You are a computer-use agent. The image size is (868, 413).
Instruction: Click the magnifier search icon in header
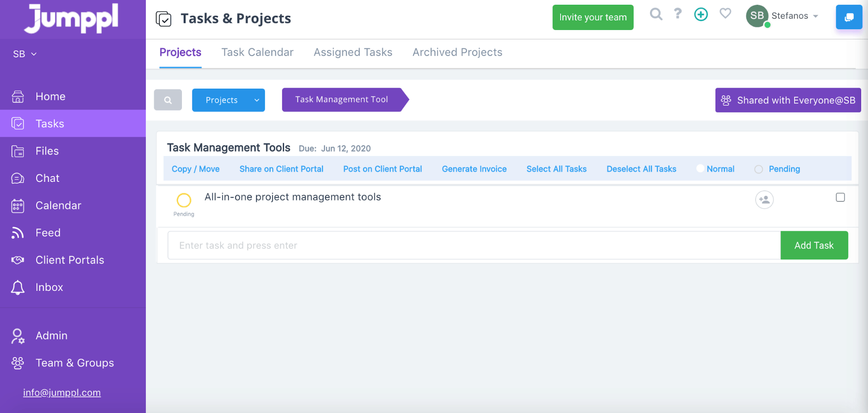pos(656,14)
